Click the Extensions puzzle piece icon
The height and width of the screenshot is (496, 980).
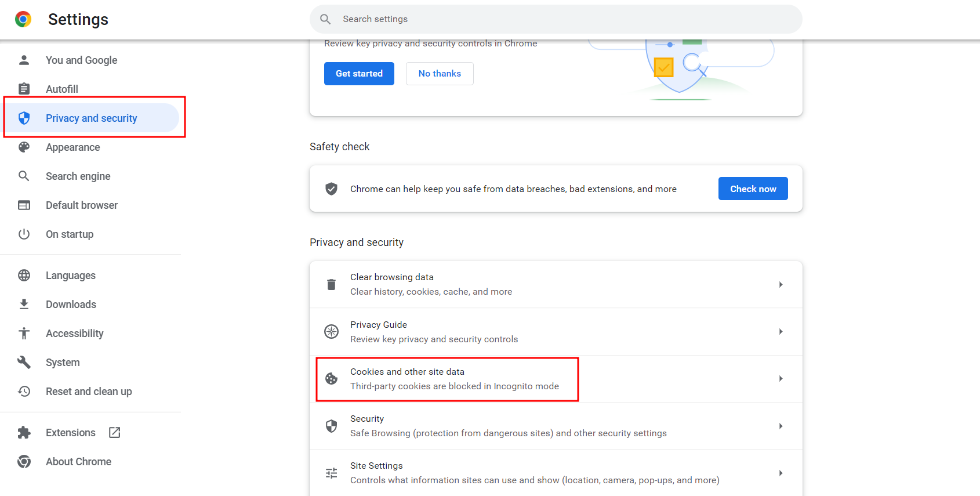coord(24,432)
